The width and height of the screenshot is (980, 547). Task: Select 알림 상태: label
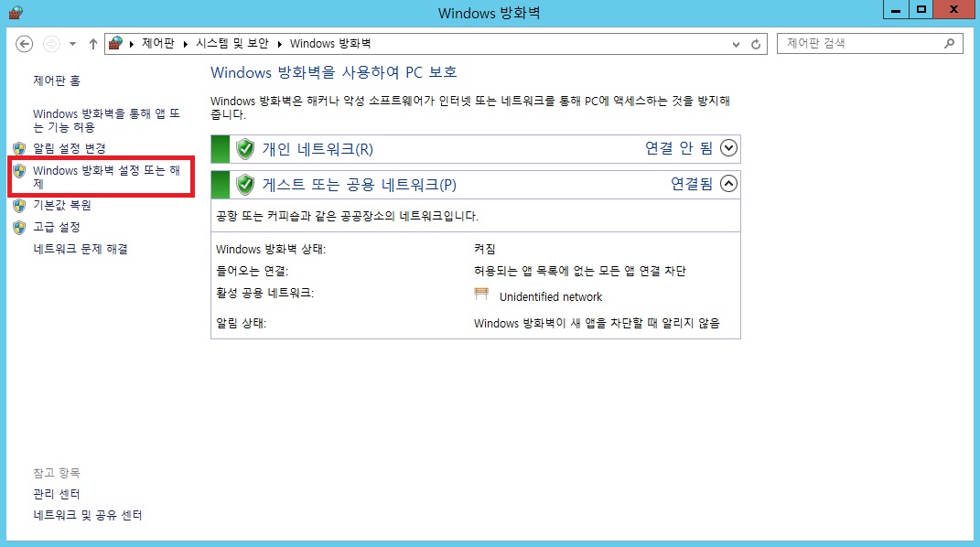[241, 324]
